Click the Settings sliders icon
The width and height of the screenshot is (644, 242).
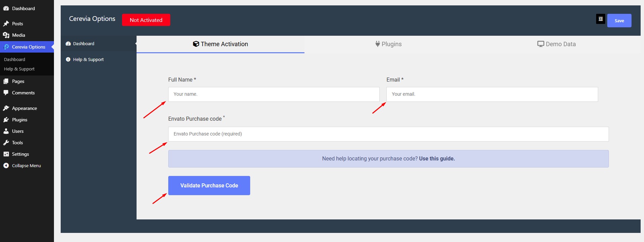(x=6, y=154)
